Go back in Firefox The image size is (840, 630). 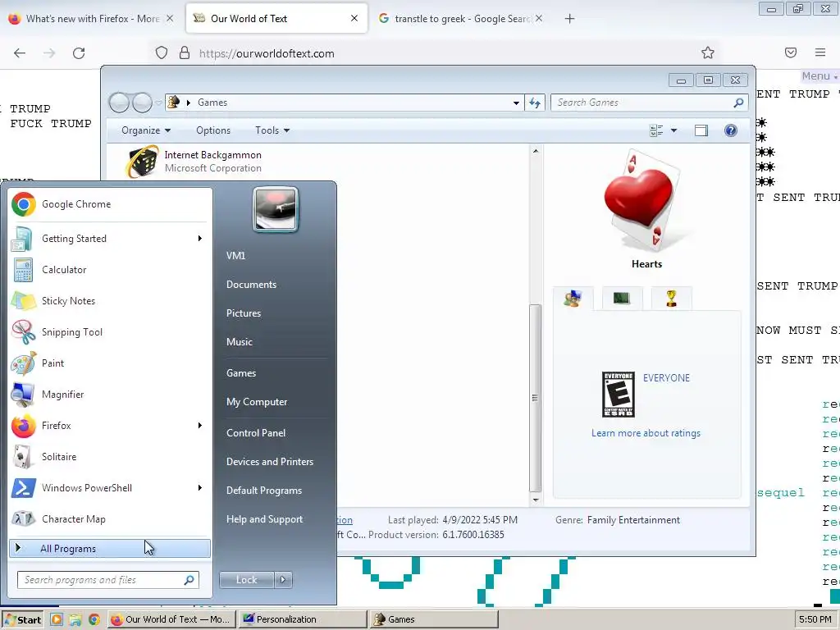(20, 52)
